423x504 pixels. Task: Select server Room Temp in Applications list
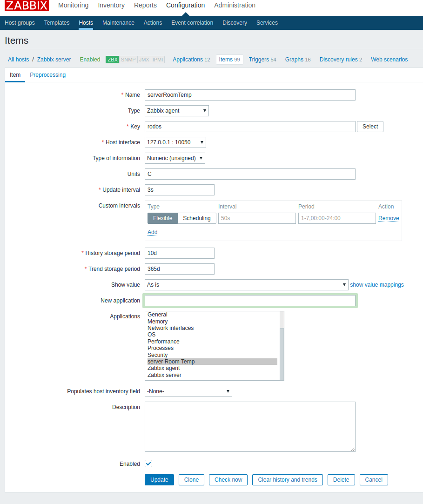pos(212,362)
